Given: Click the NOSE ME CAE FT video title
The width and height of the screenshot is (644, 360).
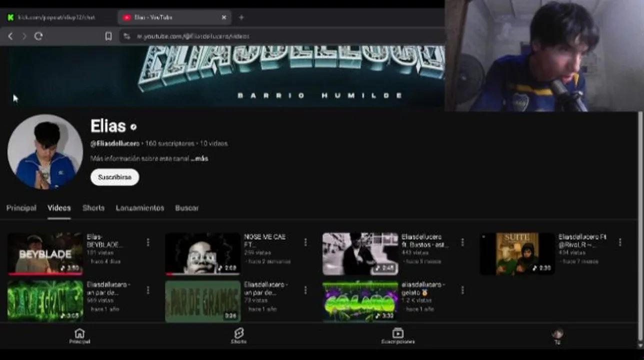Looking at the screenshot, I should pos(264,241).
